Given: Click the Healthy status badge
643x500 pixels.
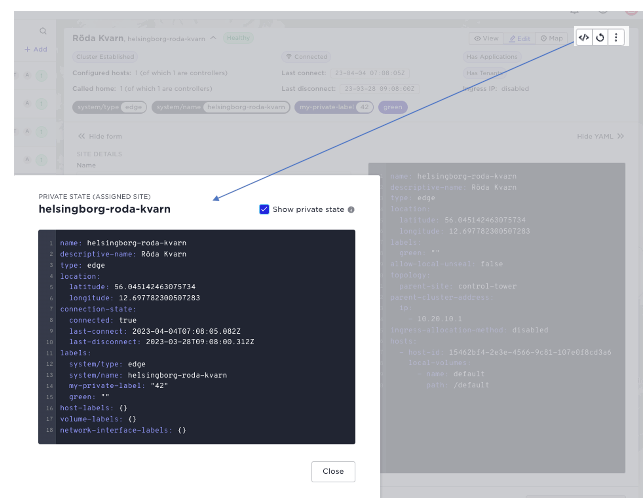Looking at the screenshot, I should (238, 38).
